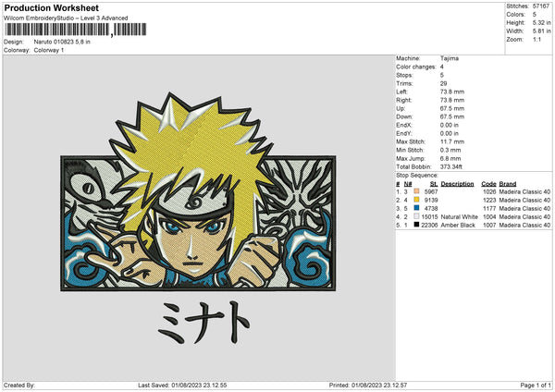Click 'Madeira Classic 40' in code 1026 row

click(x=524, y=191)
